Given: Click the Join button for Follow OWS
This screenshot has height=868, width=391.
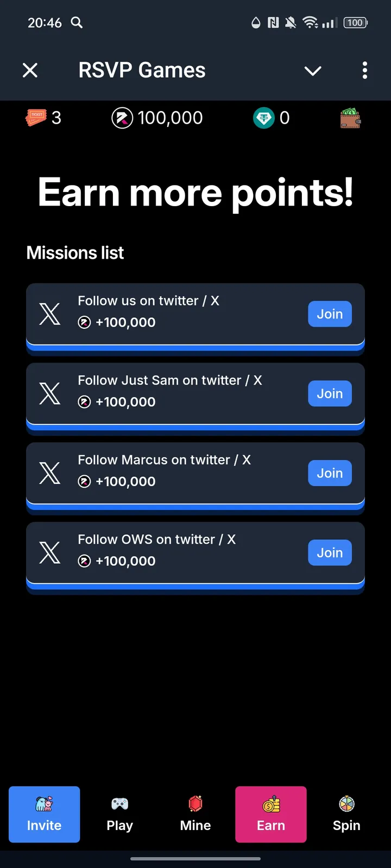Looking at the screenshot, I should 330,552.
